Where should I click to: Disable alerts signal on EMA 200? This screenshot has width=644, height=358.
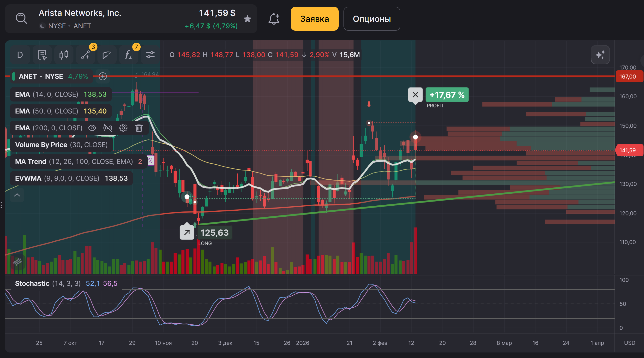pyautogui.click(x=108, y=128)
